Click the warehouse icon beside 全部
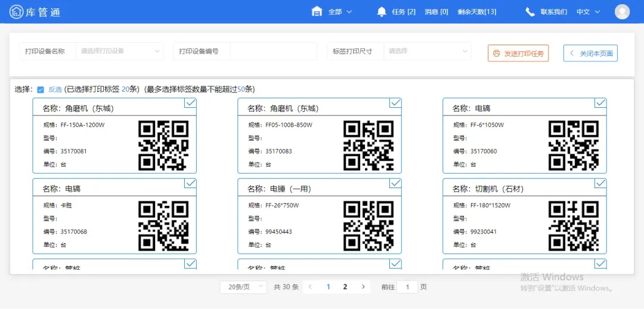 [x=317, y=12]
